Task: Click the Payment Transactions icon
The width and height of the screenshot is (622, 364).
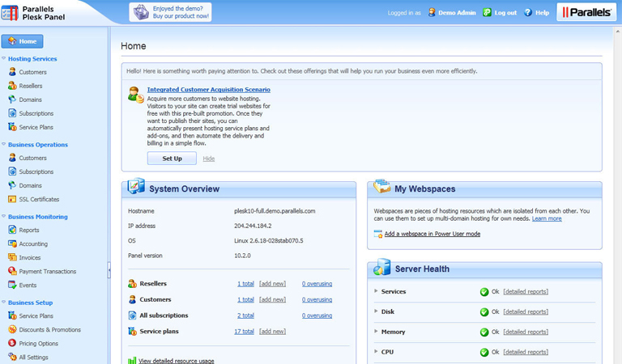Action: tap(12, 271)
